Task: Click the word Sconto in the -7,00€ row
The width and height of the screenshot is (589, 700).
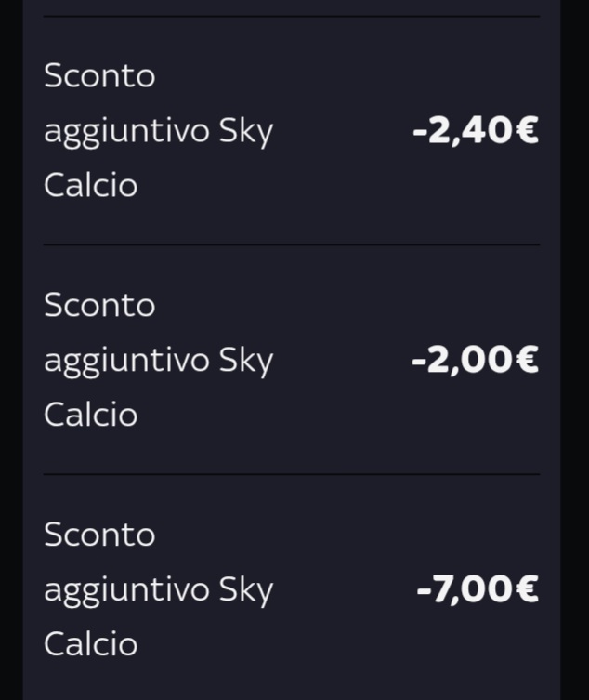Action: (x=99, y=535)
